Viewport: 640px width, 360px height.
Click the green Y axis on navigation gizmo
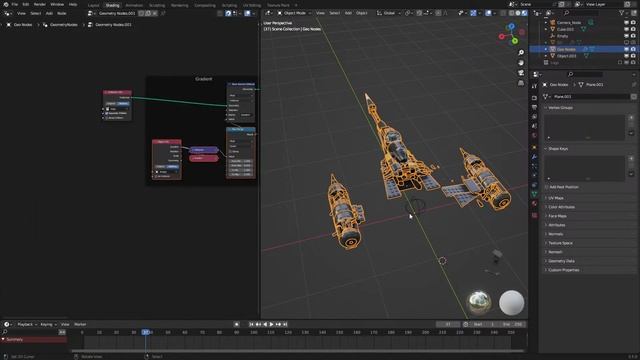[x=515, y=41]
